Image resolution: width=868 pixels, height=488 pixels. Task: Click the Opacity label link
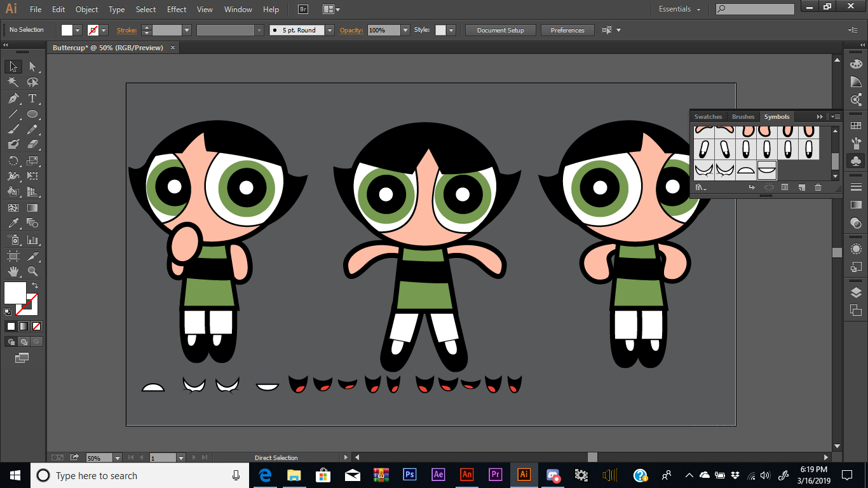coord(351,30)
